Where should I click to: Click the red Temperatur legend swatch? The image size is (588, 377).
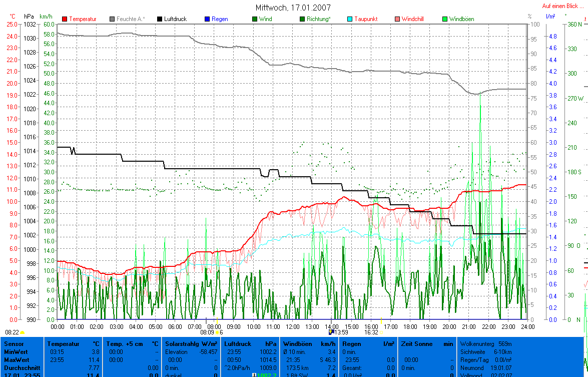click(65, 19)
